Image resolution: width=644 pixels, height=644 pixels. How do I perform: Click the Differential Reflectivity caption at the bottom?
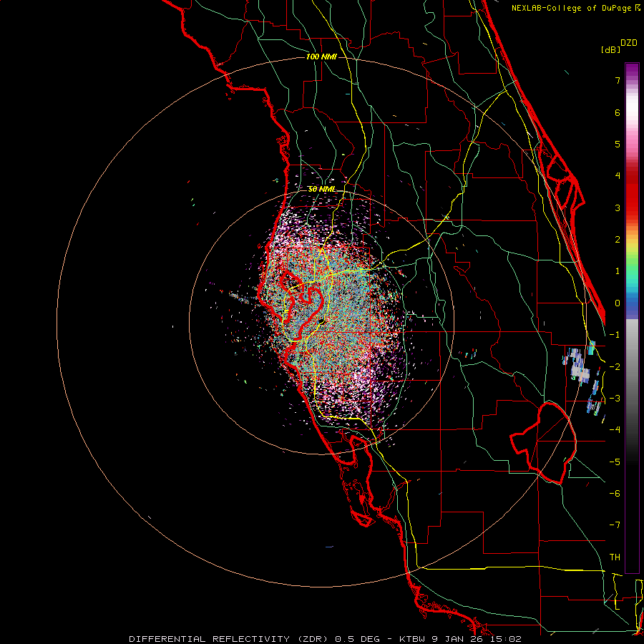coord(325,639)
